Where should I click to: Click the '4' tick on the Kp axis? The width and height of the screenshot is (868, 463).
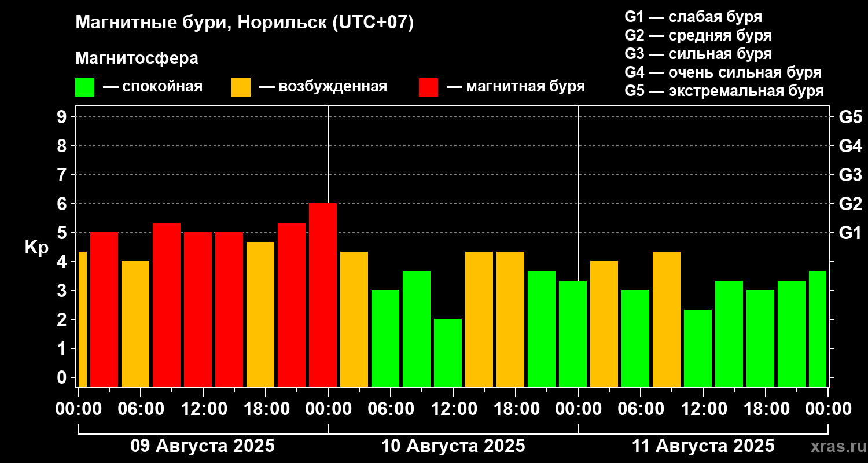coord(63,262)
